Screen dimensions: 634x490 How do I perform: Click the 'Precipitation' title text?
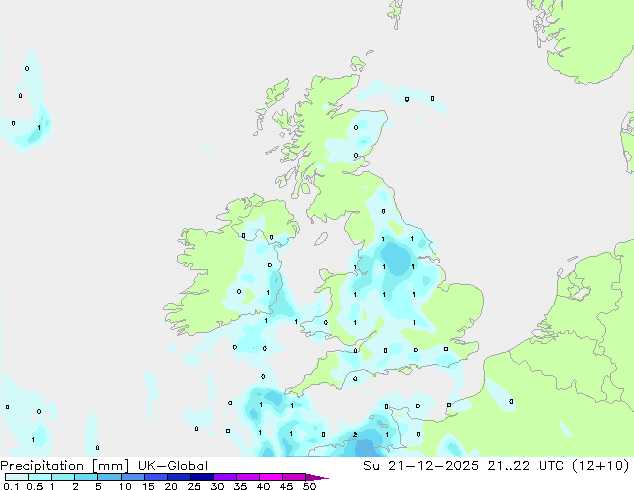tap(42, 466)
